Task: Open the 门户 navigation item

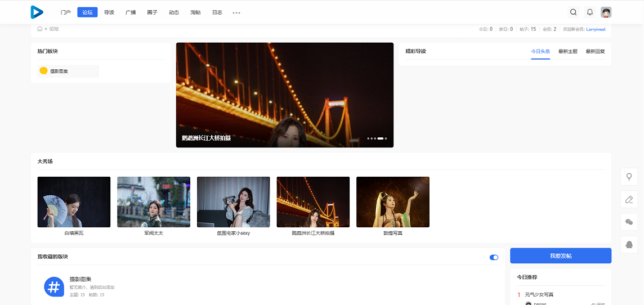Action: tap(66, 12)
